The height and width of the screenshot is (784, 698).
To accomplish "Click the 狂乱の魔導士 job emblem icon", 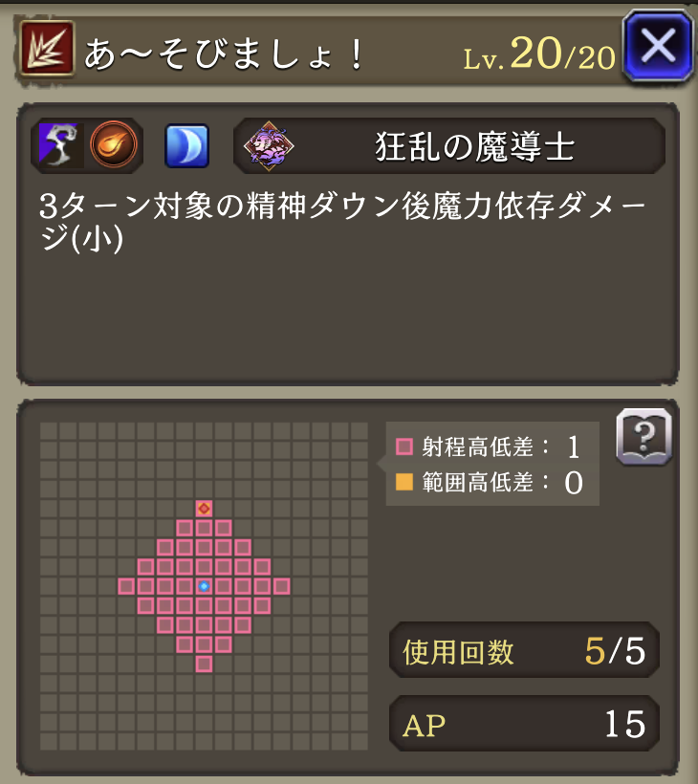I will tap(269, 146).
